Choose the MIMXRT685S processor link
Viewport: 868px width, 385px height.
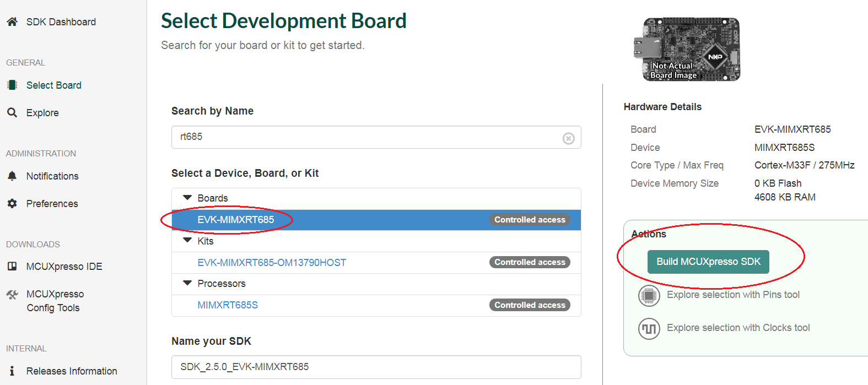pyautogui.click(x=228, y=305)
